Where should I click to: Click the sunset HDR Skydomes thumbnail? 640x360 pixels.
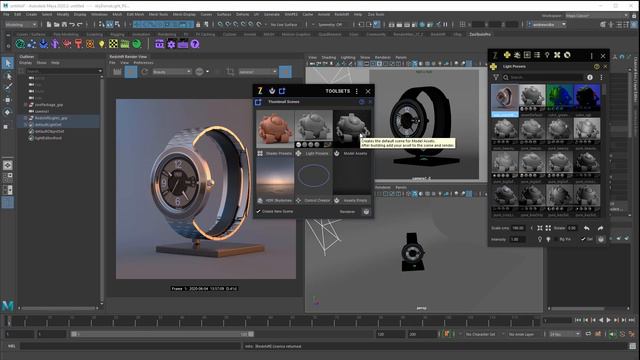click(275, 177)
